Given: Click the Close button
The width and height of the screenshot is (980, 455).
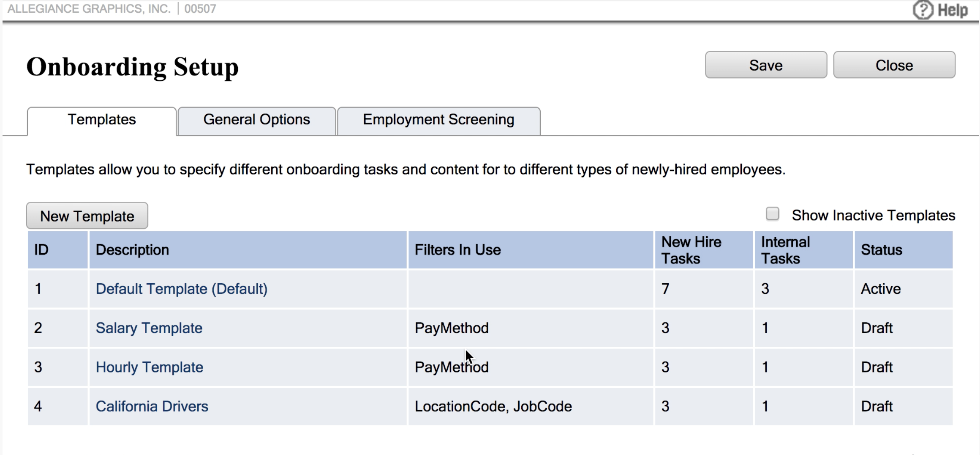Looking at the screenshot, I should [x=894, y=65].
